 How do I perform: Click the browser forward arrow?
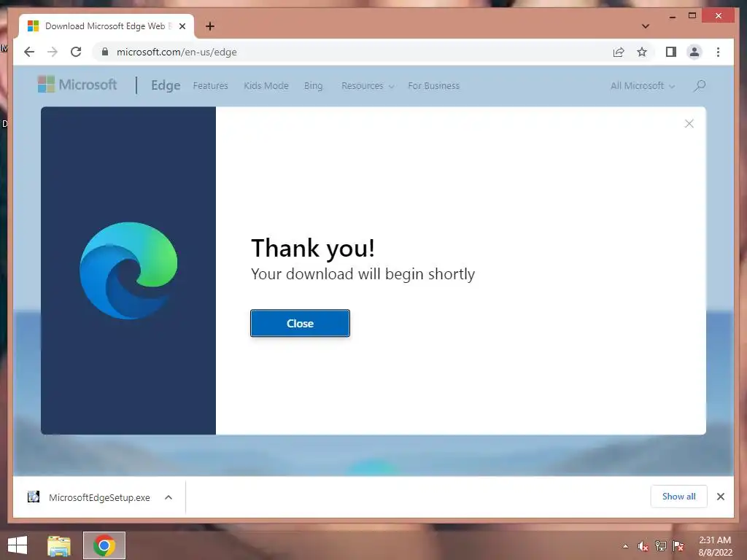53,52
